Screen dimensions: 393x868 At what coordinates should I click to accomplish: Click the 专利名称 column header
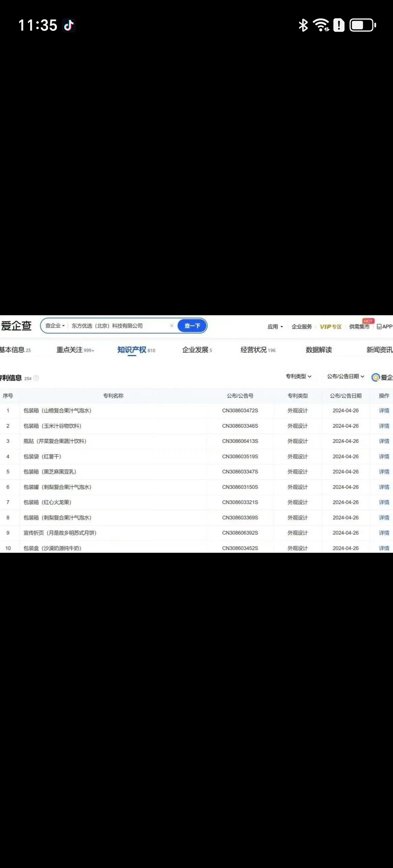pos(113,396)
